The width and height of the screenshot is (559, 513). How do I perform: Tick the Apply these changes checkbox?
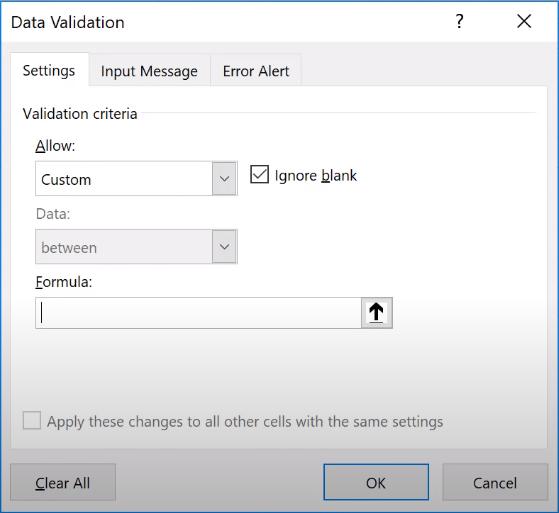click(32, 420)
